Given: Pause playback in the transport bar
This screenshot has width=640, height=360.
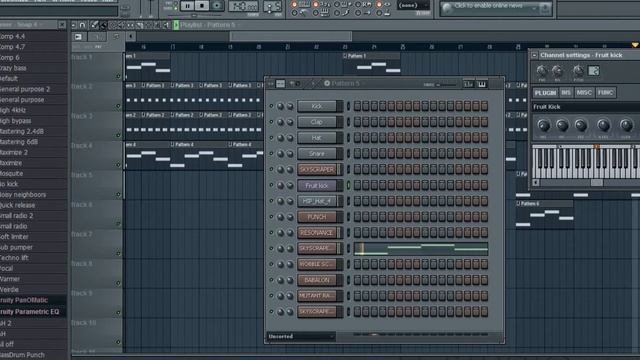Looking at the screenshot, I should coord(187,6).
